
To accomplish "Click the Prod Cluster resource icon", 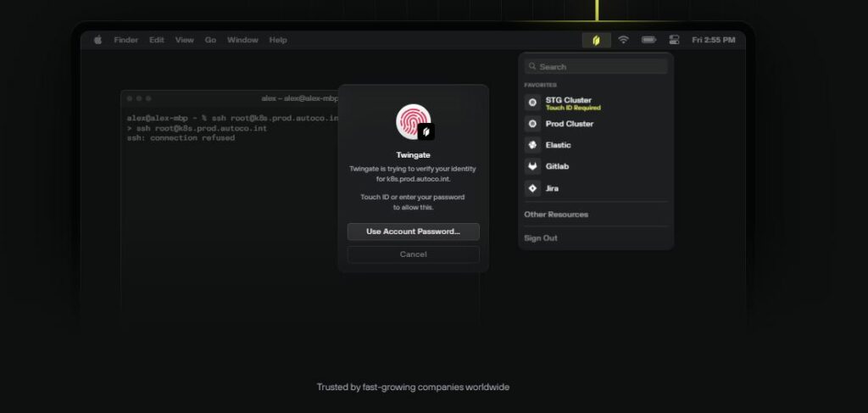I will pyautogui.click(x=532, y=124).
